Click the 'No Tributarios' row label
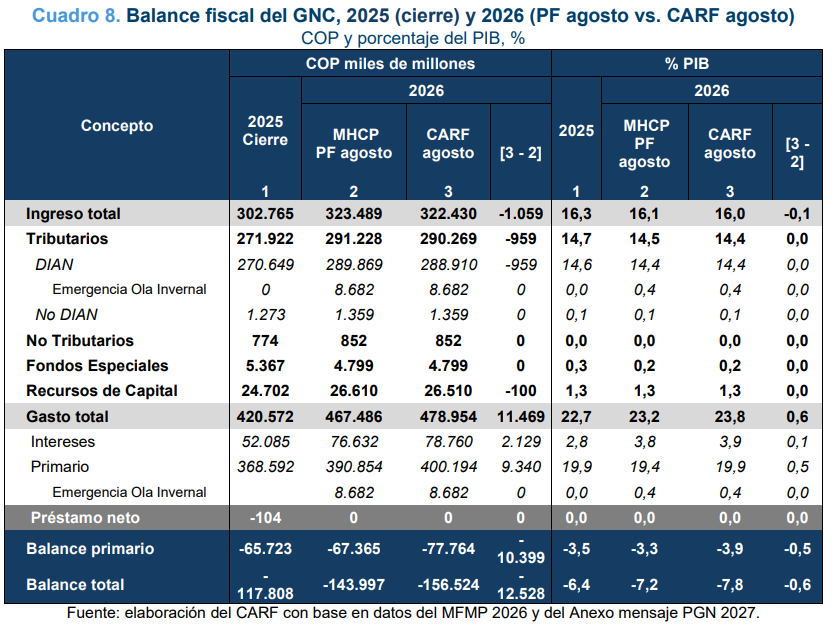This screenshot has height=632, width=837. pos(80,341)
